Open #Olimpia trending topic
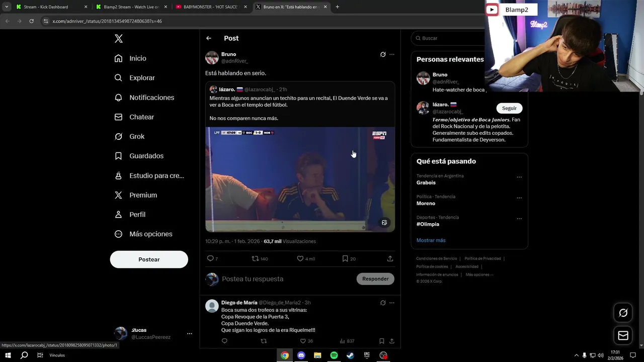This screenshot has width=644, height=362. (x=428, y=224)
